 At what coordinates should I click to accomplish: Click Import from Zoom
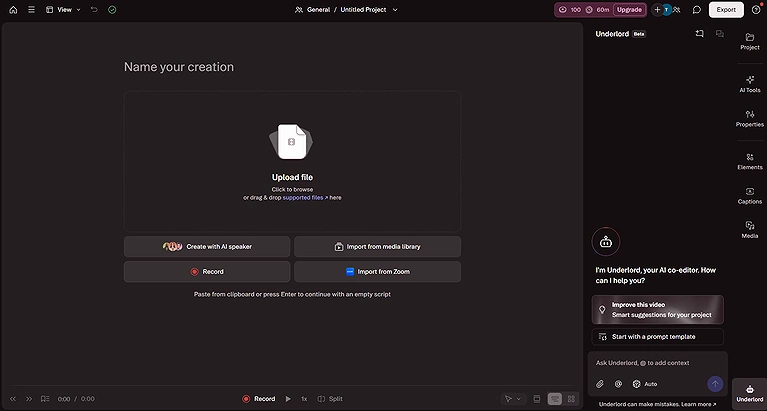tap(378, 272)
